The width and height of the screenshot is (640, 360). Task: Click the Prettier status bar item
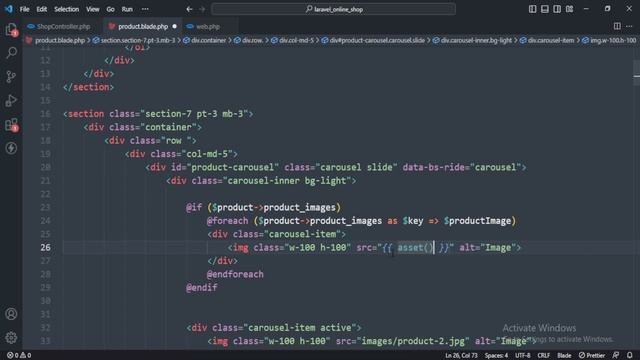pyautogui.click(x=592, y=356)
